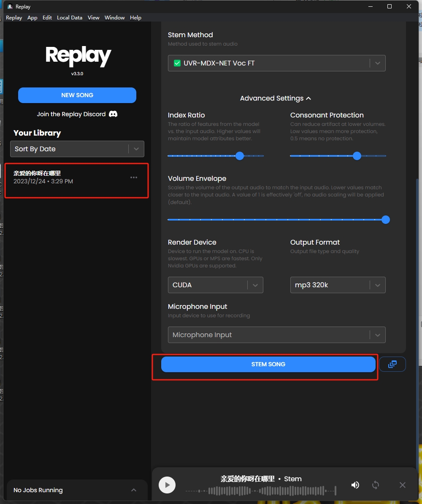
Task: Open the Replay menu
Action: (14, 17)
